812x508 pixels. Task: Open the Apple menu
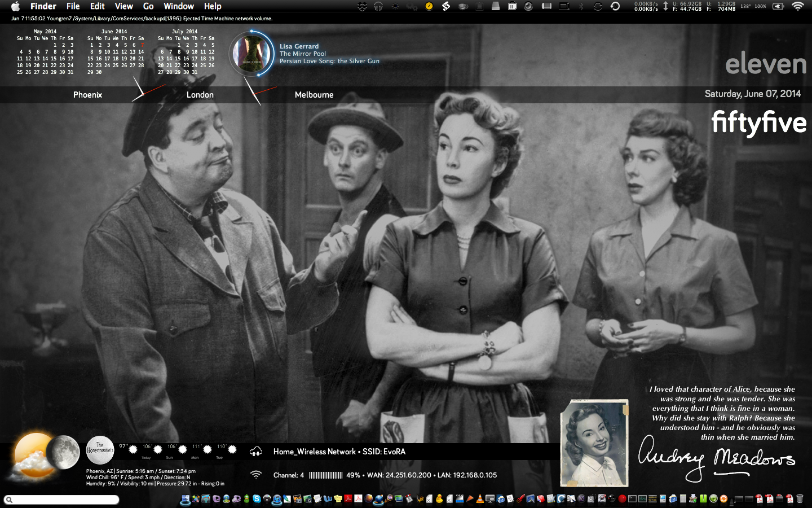(x=15, y=6)
